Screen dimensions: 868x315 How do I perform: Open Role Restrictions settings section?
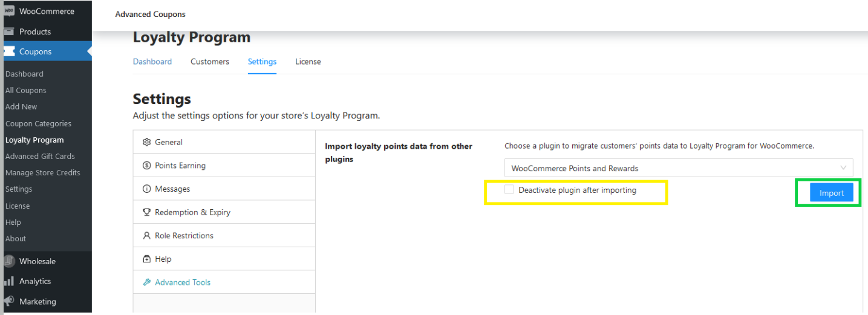[x=184, y=236]
